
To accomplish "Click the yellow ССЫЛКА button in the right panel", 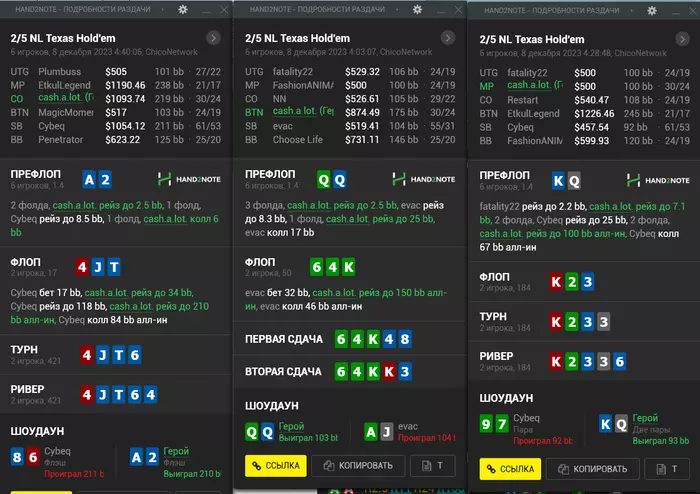I will 510,468.
